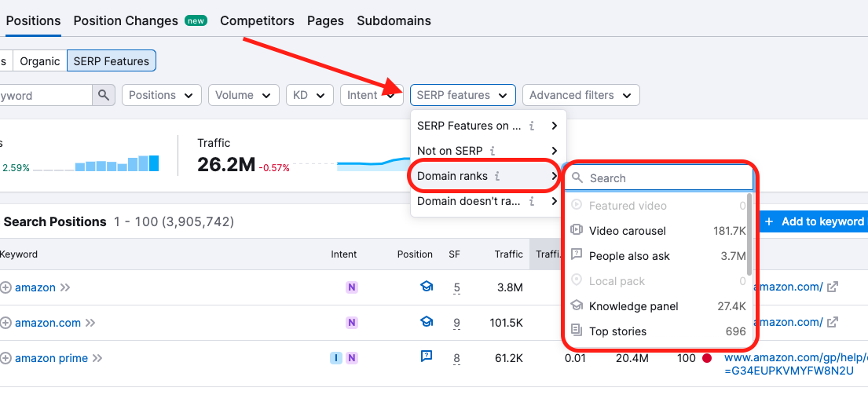This screenshot has width=868, height=395.
Task: Click the Top stories icon in list
Action: tap(577, 331)
